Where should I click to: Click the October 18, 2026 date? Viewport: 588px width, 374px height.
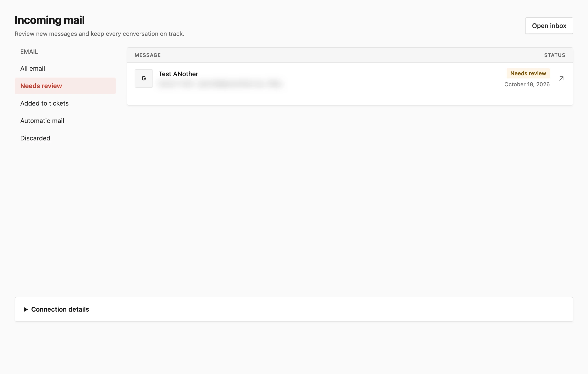tap(527, 84)
